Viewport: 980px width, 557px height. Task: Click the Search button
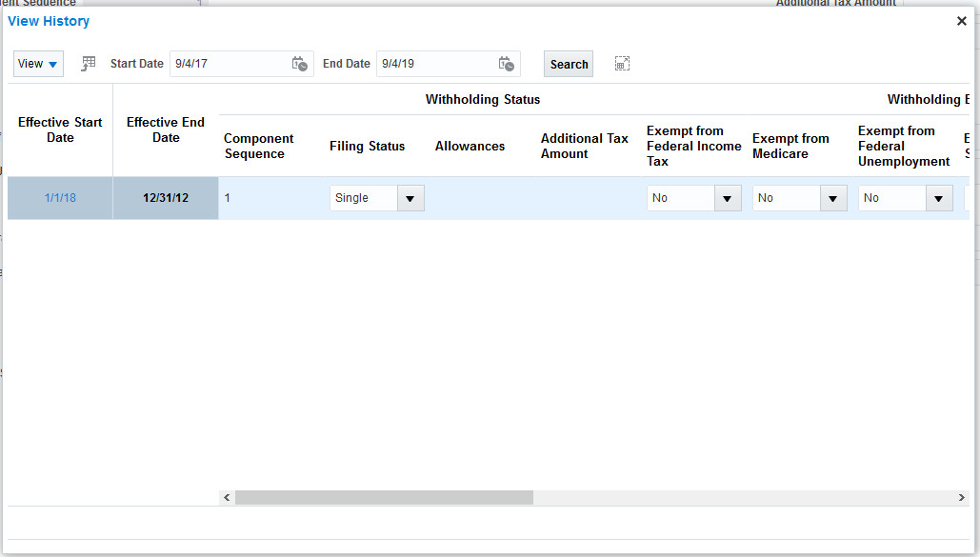[569, 64]
